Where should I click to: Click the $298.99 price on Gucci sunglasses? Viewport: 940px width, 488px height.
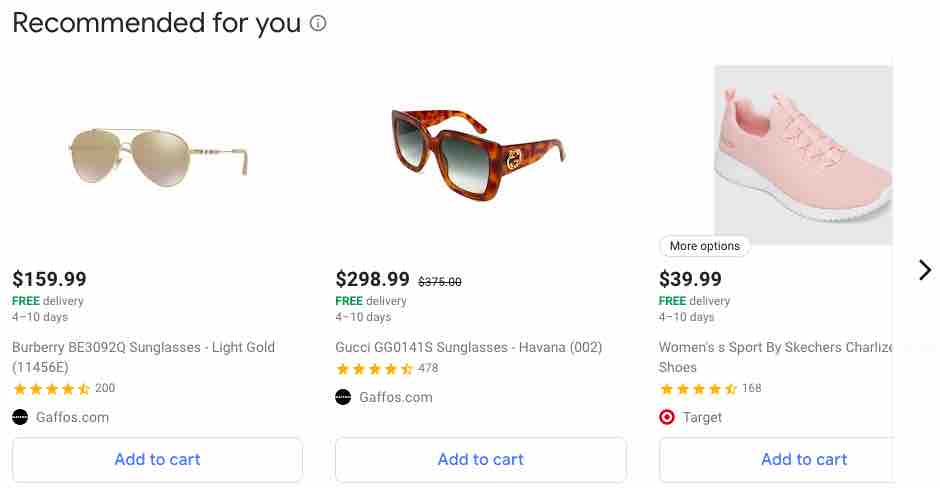tap(372, 279)
